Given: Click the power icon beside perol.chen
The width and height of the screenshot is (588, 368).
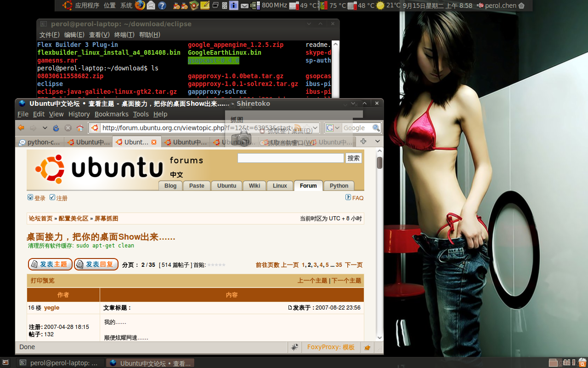Looking at the screenshot, I should [x=521, y=6].
